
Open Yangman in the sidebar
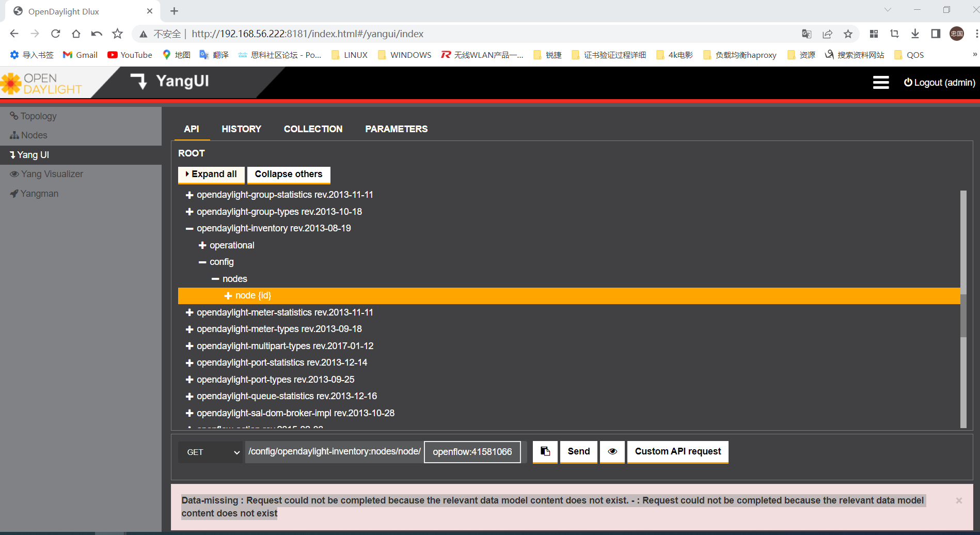(34, 194)
